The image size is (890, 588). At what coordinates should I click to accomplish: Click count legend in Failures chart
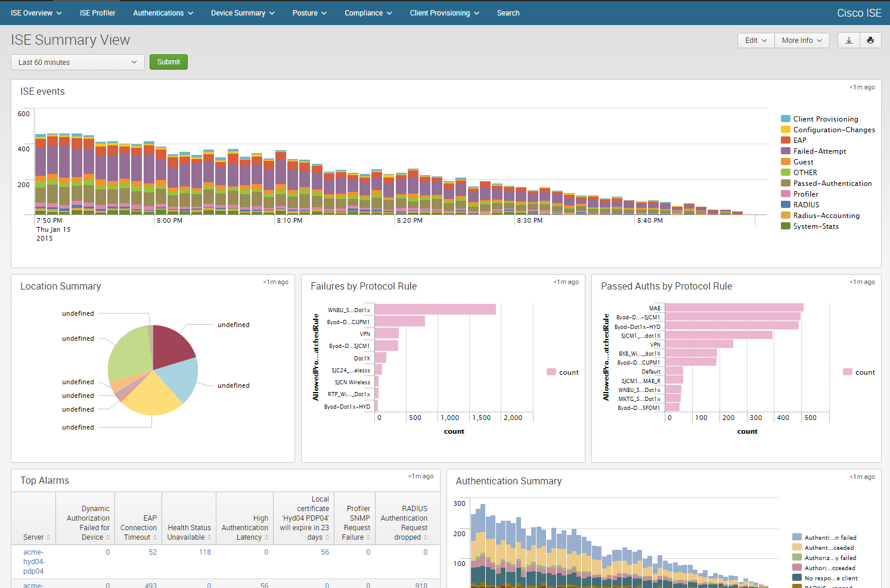pyautogui.click(x=563, y=372)
